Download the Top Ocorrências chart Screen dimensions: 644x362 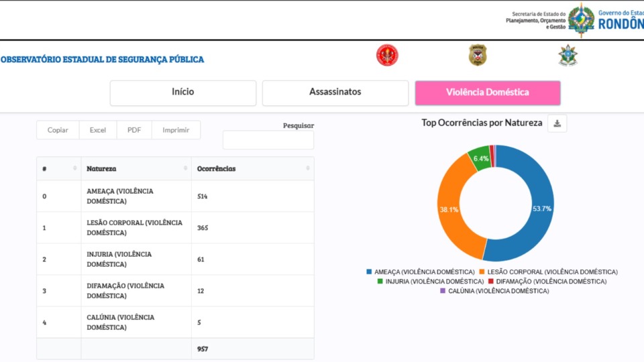[x=557, y=123]
